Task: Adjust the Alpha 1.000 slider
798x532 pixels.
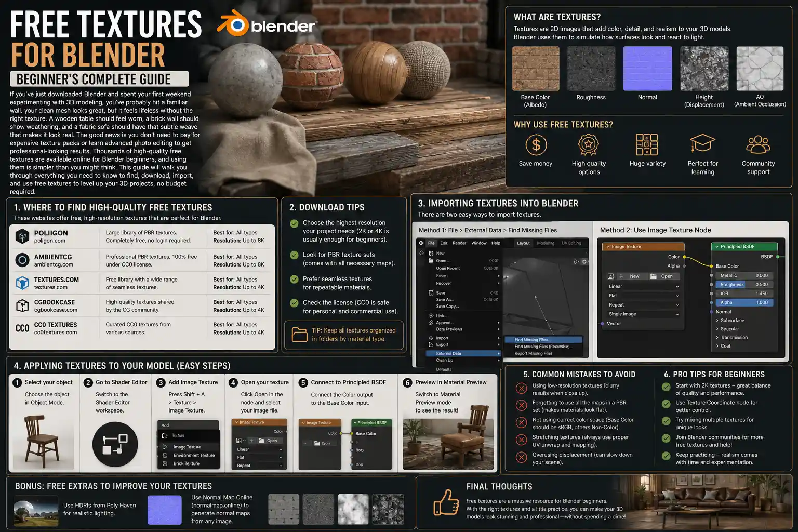Action: (x=744, y=302)
